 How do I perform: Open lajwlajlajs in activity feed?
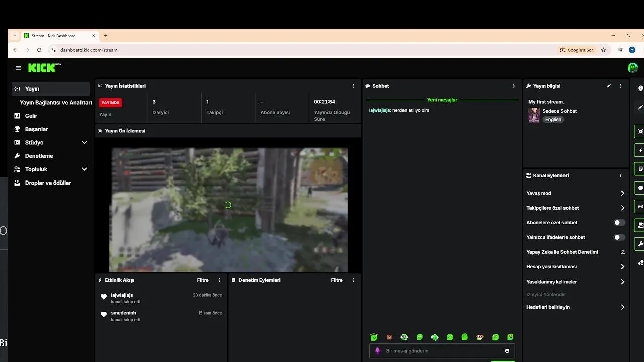pos(122,295)
